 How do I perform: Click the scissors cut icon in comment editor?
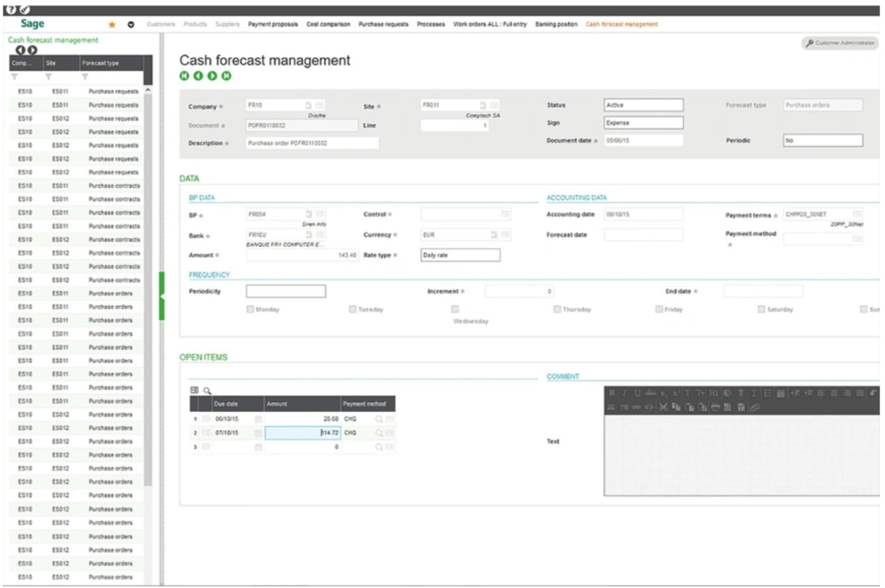[x=663, y=406]
